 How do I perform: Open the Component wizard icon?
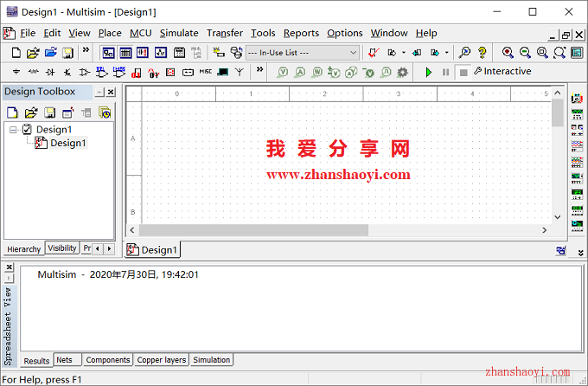[x=218, y=53]
